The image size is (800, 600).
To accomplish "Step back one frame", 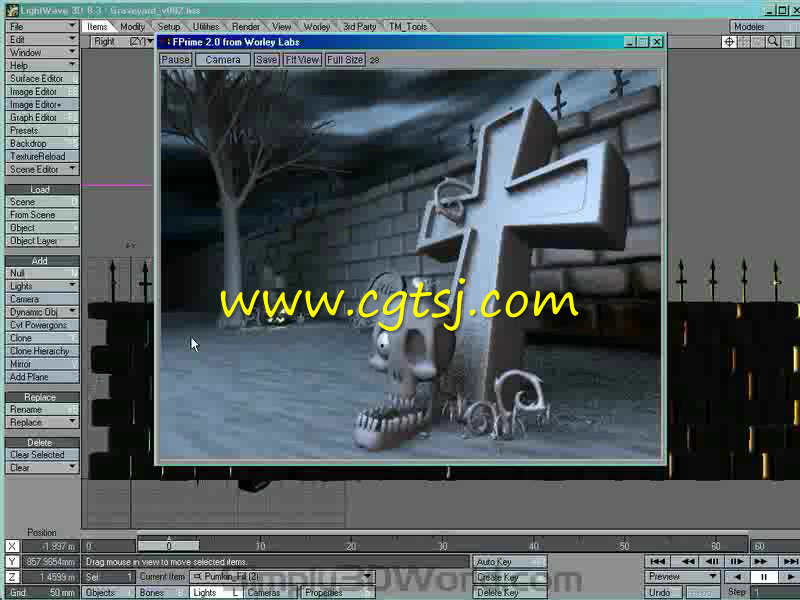I will point(712,561).
